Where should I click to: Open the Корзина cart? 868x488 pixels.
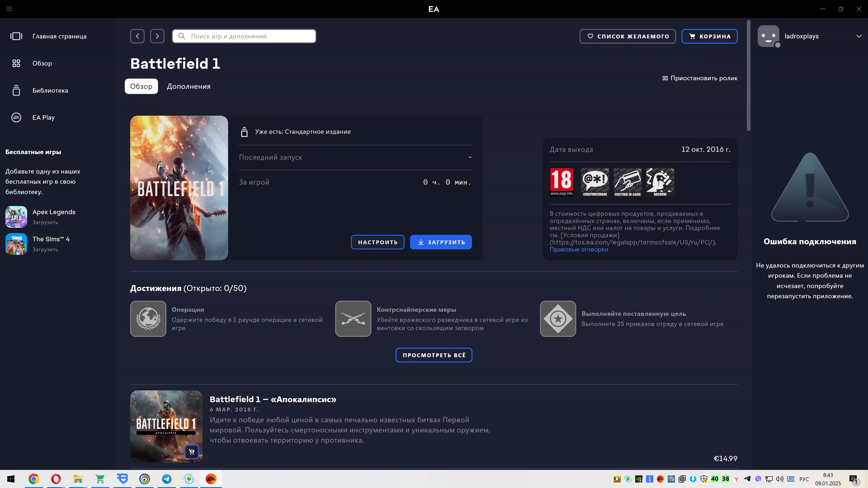(710, 36)
